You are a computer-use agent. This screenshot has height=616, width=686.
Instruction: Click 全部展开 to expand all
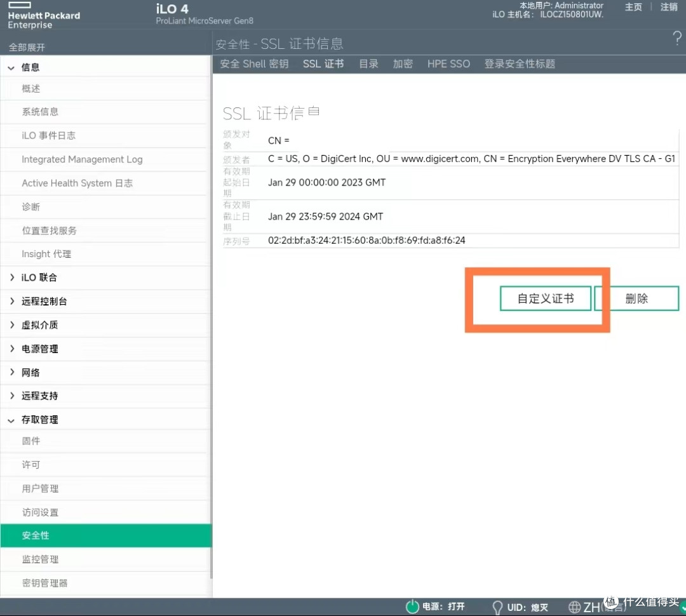[x=27, y=47]
